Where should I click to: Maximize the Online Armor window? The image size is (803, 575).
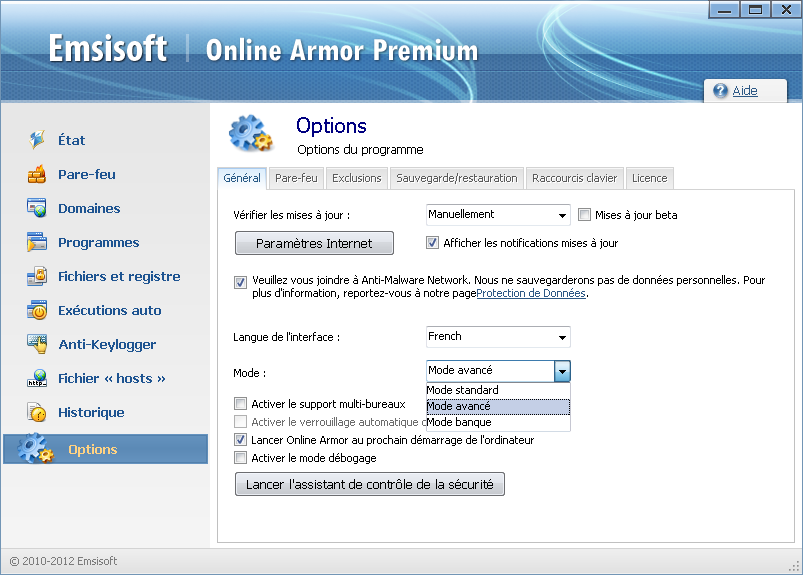(x=755, y=10)
